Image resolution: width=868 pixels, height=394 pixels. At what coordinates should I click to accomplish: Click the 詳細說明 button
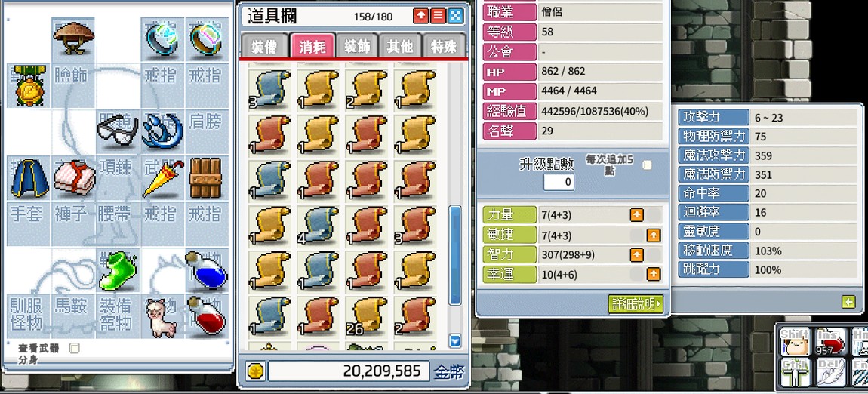coord(636,303)
